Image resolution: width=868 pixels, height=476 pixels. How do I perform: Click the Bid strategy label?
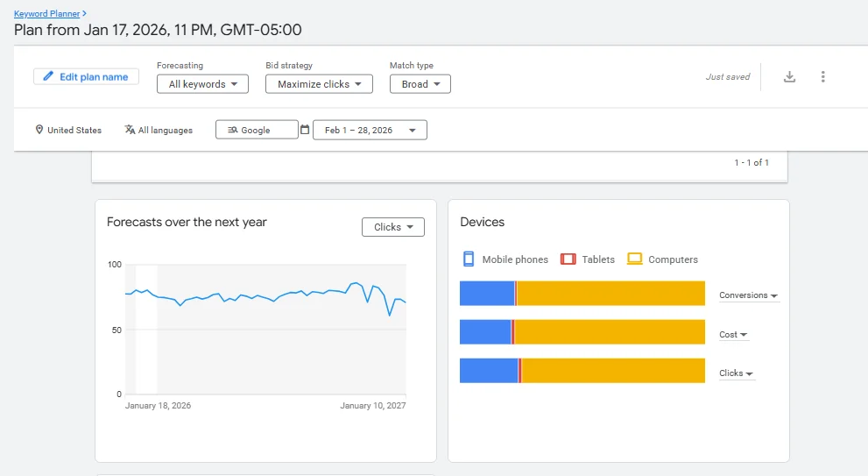click(x=289, y=66)
